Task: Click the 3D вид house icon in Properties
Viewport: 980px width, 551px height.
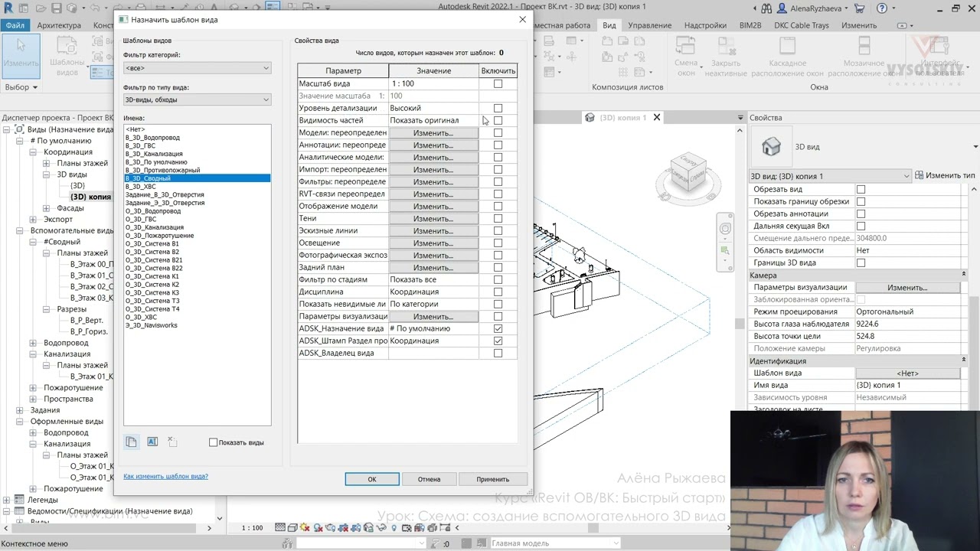Action: point(771,146)
